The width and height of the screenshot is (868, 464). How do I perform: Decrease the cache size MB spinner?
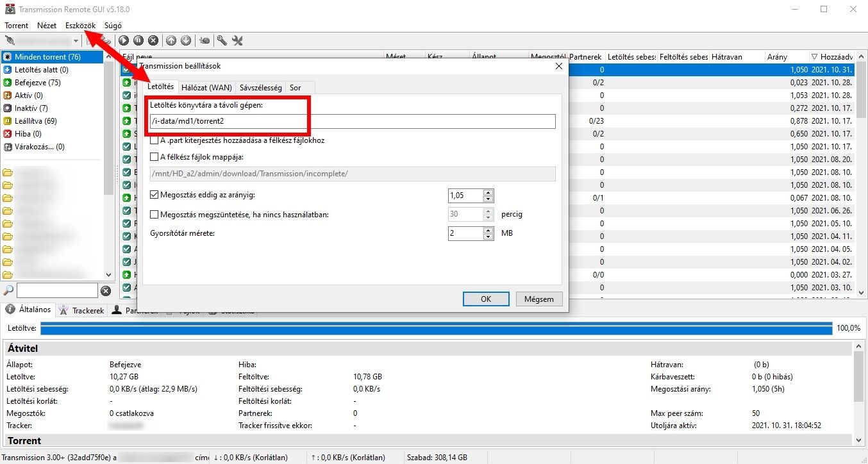pyautogui.click(x=488, y=237)
